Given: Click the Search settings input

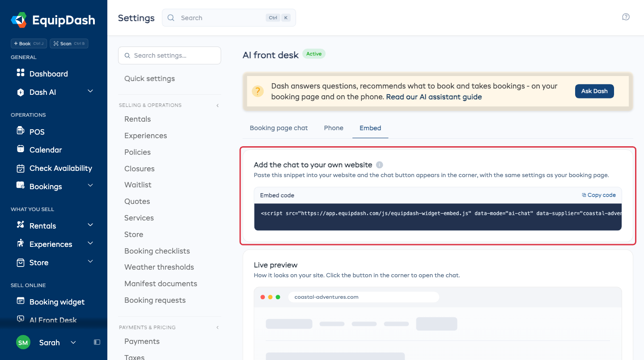Looking at the screenshot, I should pos(169,55).
